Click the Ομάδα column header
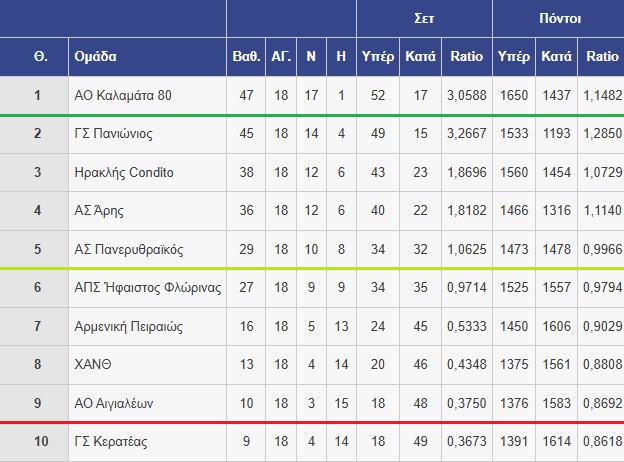Screen dimensions: 624x462 [x=96, y=57]
